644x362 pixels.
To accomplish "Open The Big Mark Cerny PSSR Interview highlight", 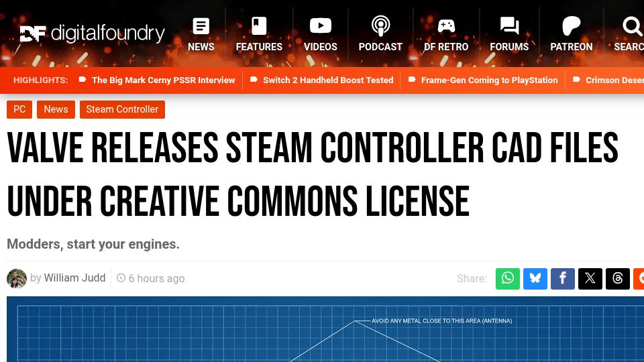I will 164,80.
